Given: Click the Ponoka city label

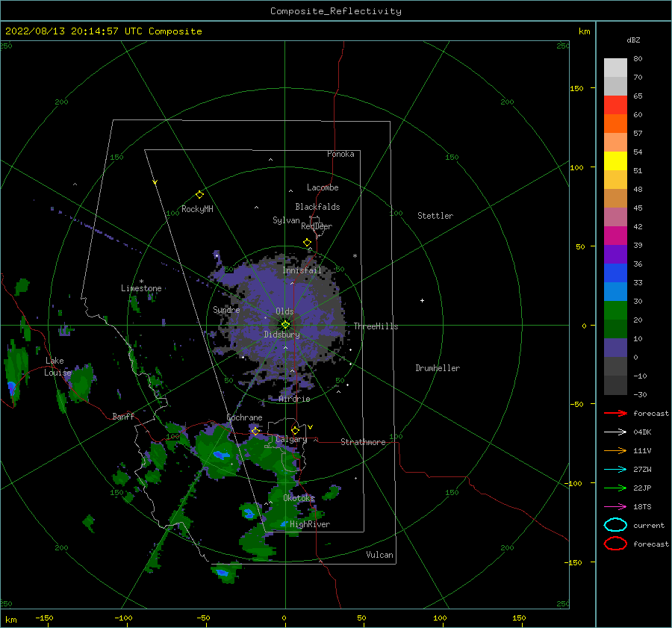Looking at the screenshot, I should tap(340, 154).
